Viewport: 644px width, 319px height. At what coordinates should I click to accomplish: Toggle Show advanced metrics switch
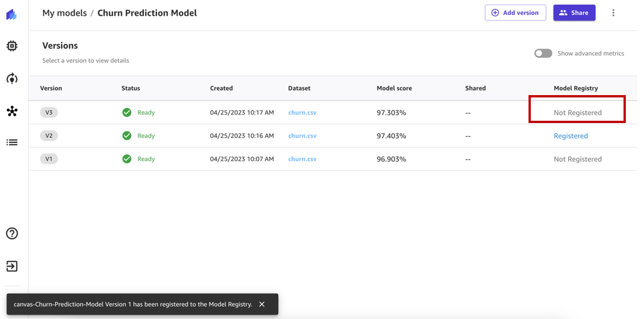pyautogui.click(x=543, y=54)
